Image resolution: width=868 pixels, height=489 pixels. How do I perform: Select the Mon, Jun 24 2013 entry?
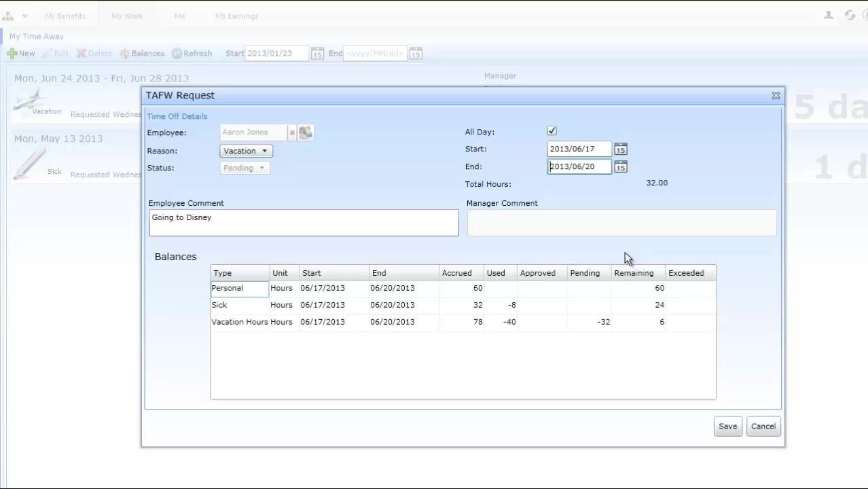(102, 78)
